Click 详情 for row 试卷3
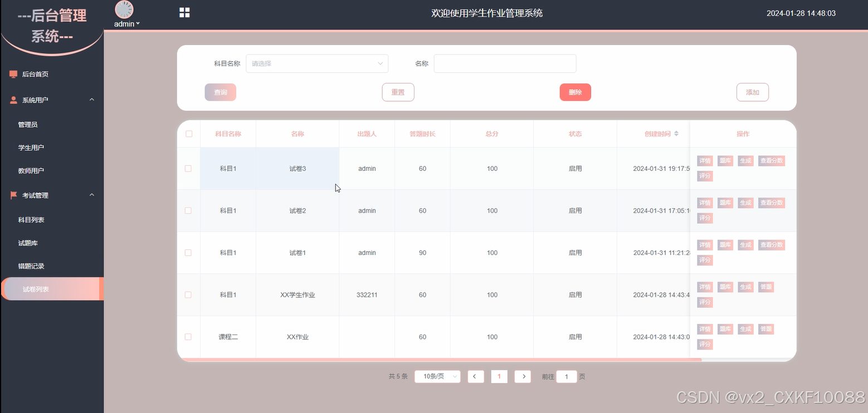Screen dimensions: 868x413 click(705, 161)
